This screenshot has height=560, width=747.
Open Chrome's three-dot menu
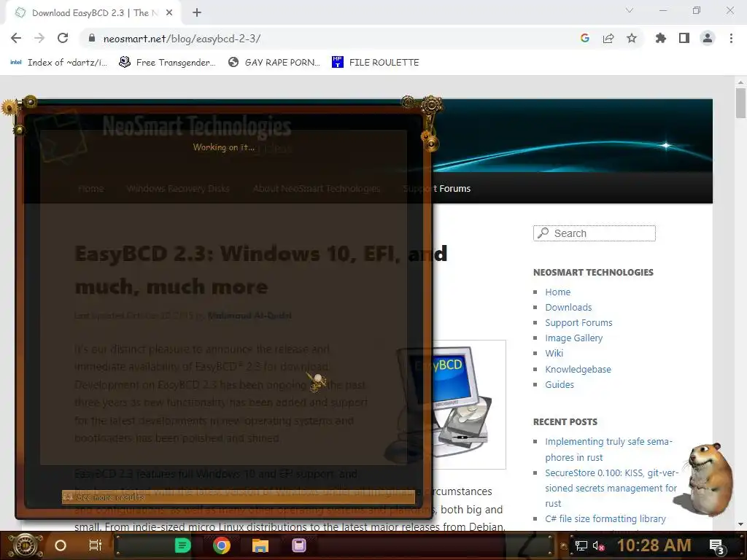click(731, 38)
